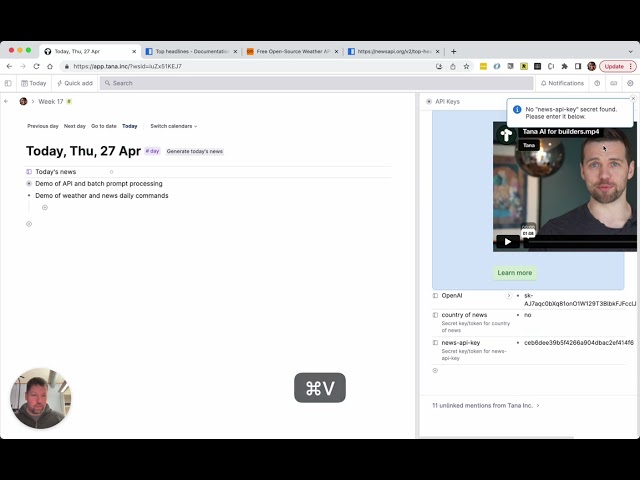
Task: Open Go to date
Action: tap(104, 126)
